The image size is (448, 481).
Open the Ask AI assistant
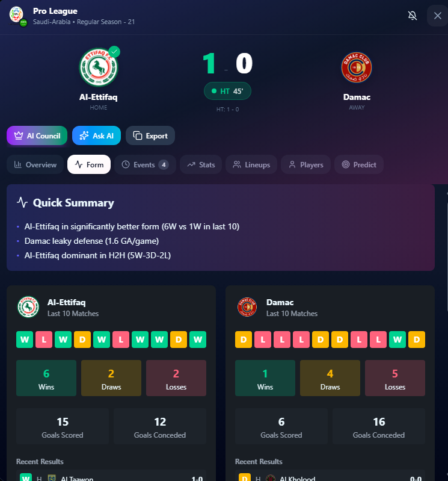click(x=97, y=135)
